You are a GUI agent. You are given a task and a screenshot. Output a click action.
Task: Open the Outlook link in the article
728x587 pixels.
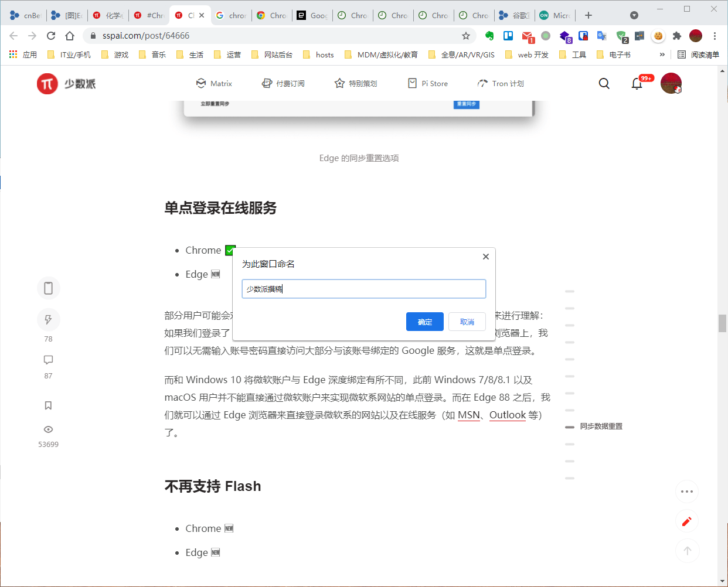tap(508, 415)
